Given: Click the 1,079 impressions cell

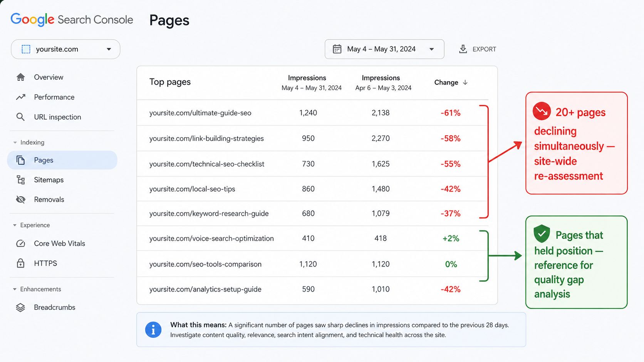Looking at the screenshot, I should tap(381, 214).
